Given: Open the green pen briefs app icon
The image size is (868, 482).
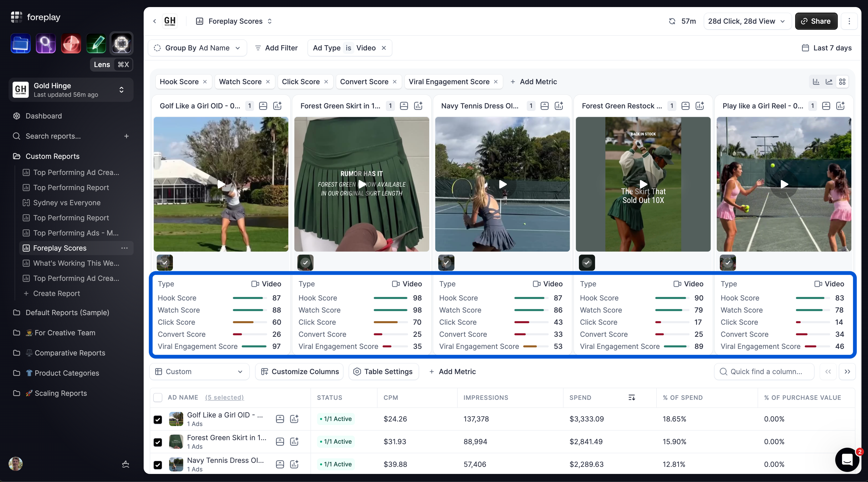Looking at the screenshot, I should click(96, 43).
